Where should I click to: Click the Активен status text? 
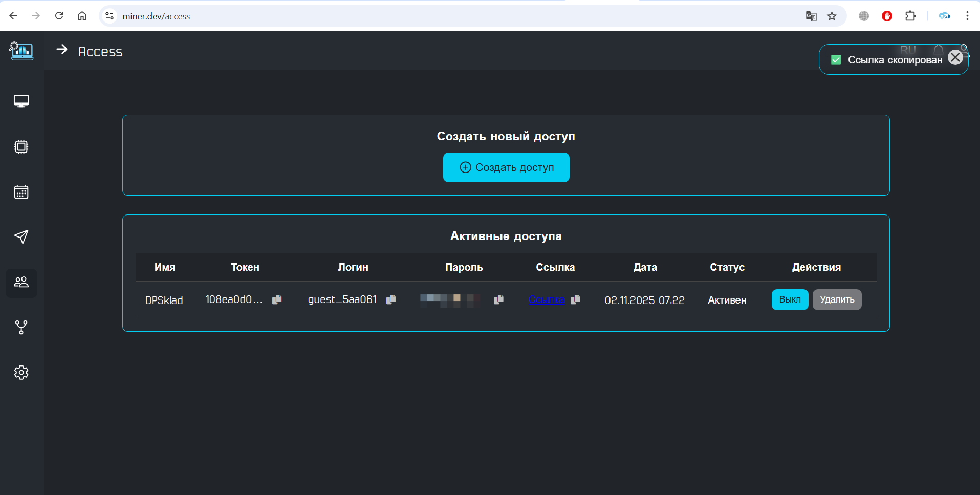click(727, 300)
